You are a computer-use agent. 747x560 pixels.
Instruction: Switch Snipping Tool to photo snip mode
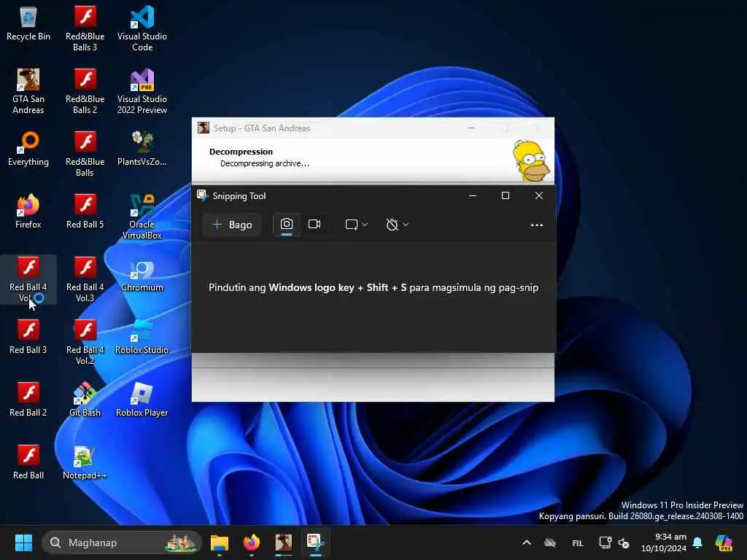pos(286,225)
